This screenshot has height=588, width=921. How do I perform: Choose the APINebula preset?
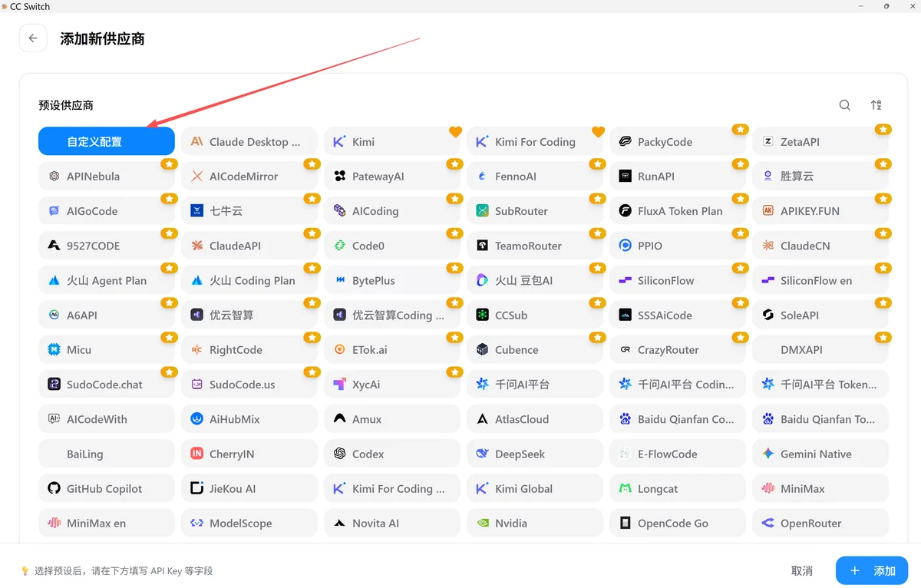[107, 176]
